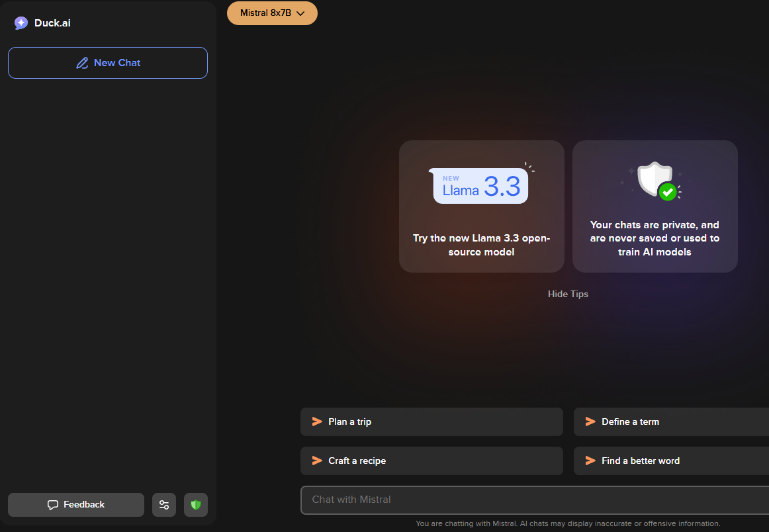Screen dimensions: 769x532
Task: Click the New Chat pencil icon
Action: [x=82, y=63]
